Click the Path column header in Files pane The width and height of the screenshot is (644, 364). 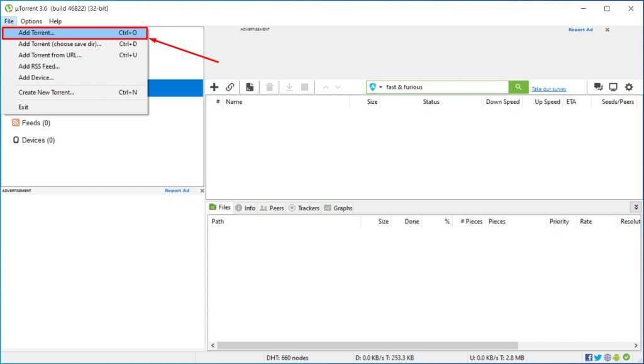click(284, 221)
